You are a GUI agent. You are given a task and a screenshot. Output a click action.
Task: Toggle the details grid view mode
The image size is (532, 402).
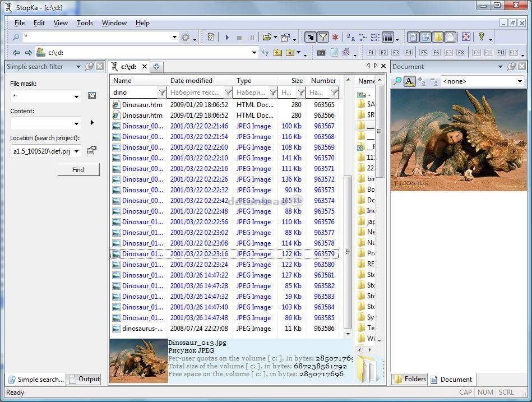(x=387, y=38)
